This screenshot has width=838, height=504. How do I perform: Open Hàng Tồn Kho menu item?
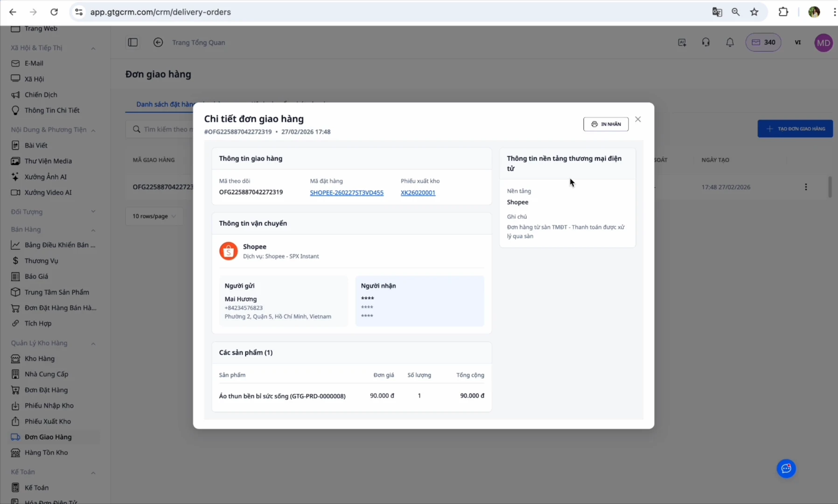click(x=46, y=453)
